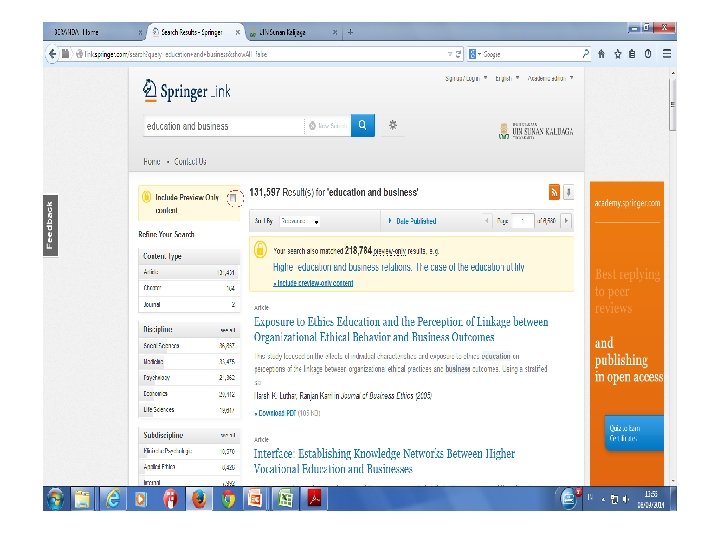Open Exposure to Ethics Education article title

pos(401,329)
